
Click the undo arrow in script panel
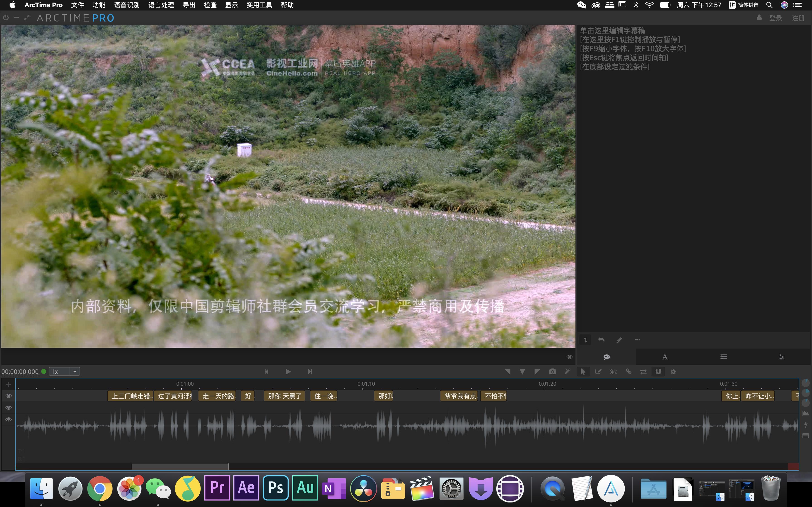point(601,340)
